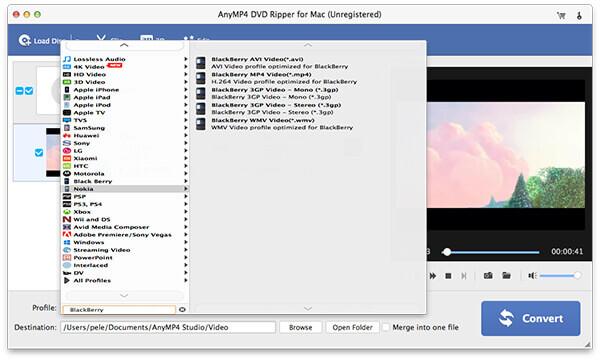Click the Xbox brand icon
The width and height of the screenshot is (600, 360).
[67, 212]
